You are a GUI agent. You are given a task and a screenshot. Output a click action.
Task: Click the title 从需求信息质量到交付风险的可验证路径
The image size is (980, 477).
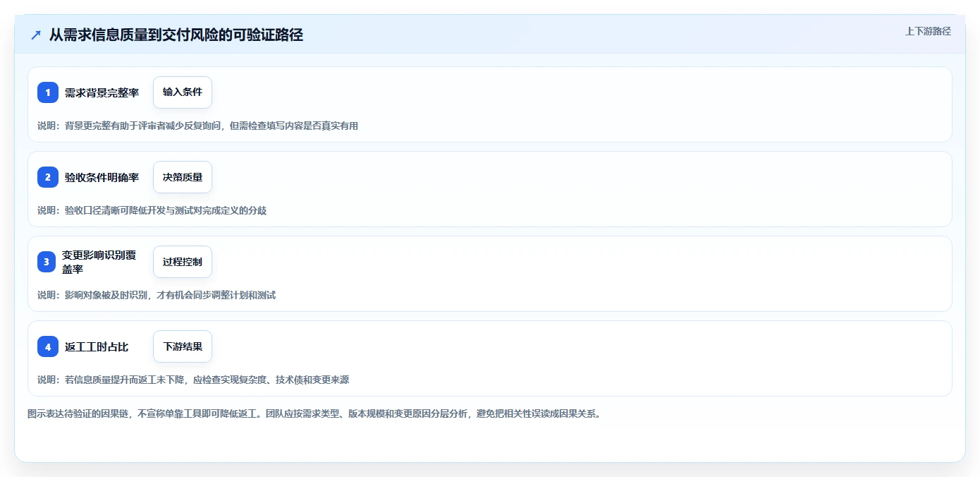[x=176, y=35]
